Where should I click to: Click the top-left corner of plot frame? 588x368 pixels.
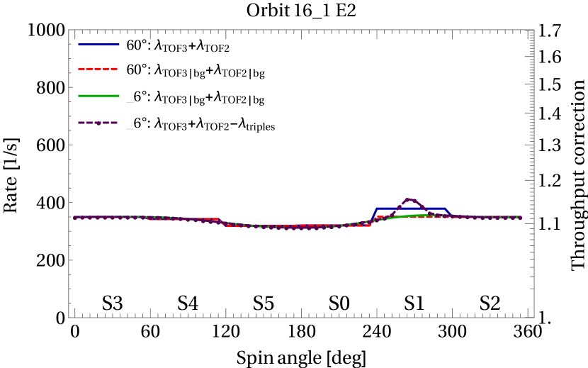[x=69, y=30]
